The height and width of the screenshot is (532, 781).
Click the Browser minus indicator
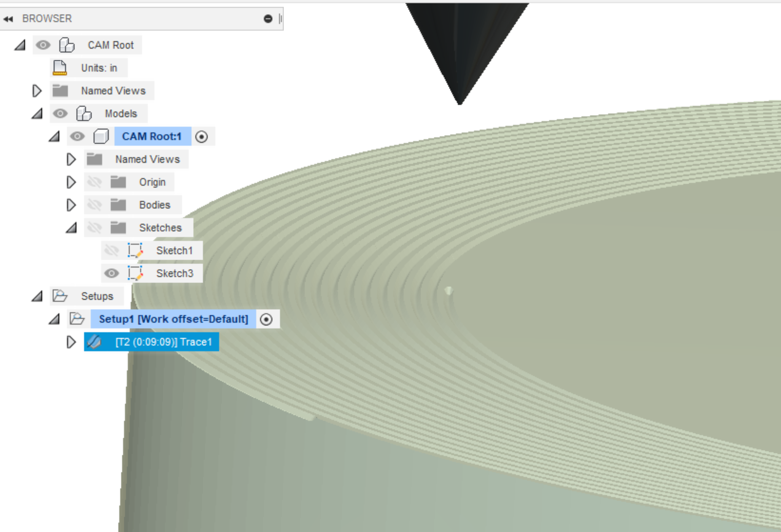point(269,18)
